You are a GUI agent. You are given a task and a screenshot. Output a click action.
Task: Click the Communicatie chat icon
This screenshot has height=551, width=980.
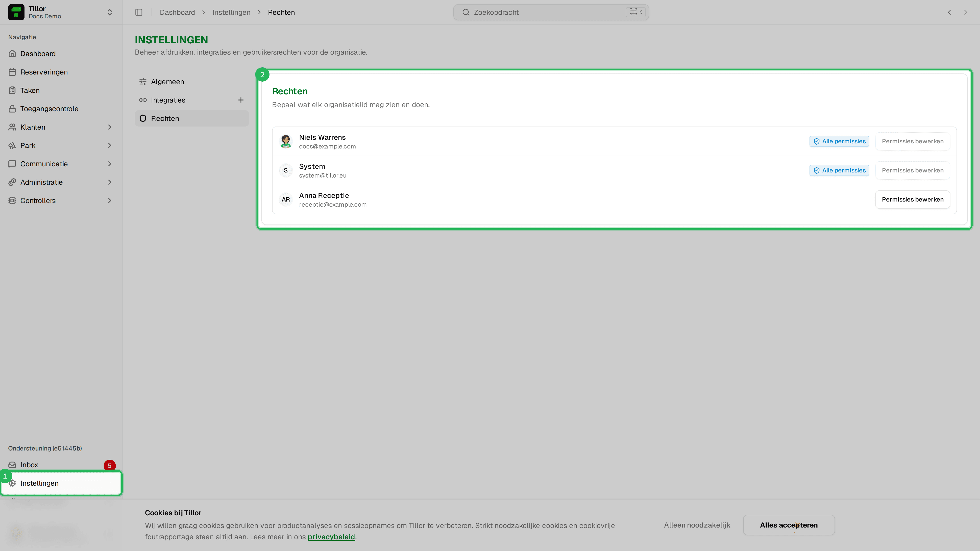pyautogui.click(x=12, y=164)
